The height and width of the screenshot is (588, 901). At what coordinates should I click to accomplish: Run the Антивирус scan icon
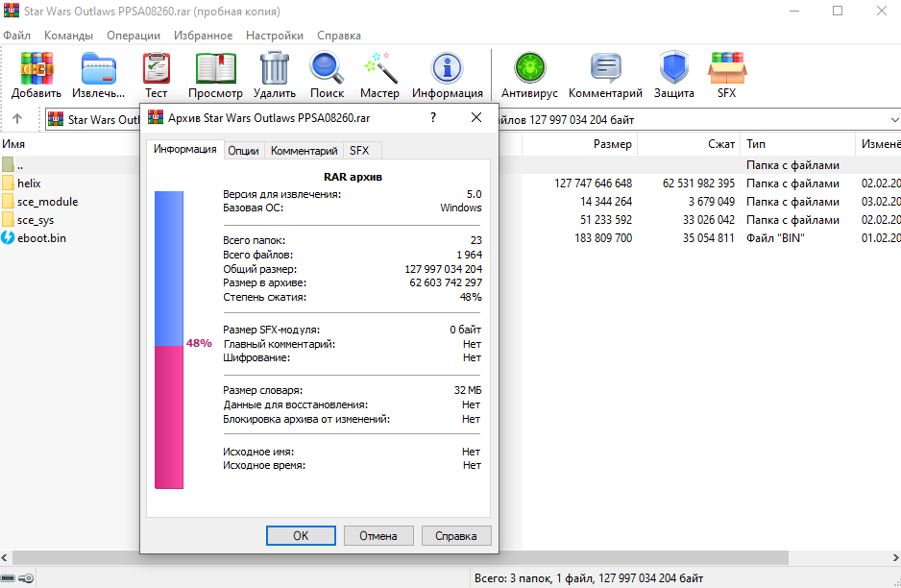pos(529,70)
